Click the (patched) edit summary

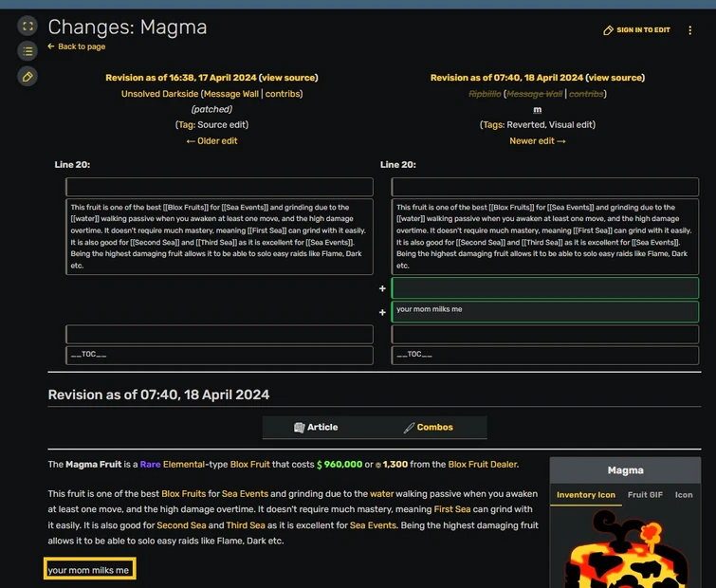click(x=211, y=110)
